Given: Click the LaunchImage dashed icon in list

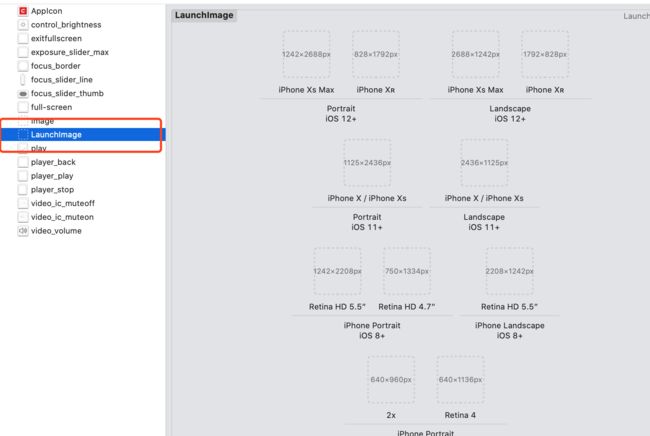Looking at the screenshot, I should 23,135.
